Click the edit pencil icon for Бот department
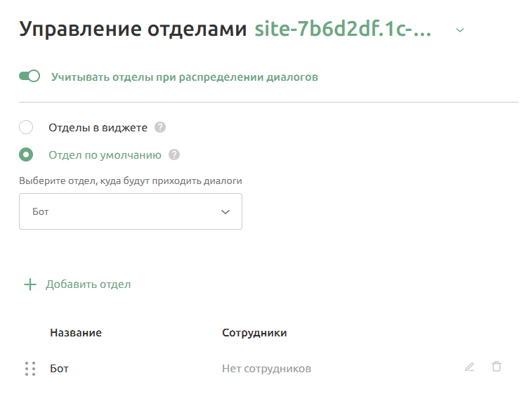Viewport: 531px width, 420px height. pos(469,367)
